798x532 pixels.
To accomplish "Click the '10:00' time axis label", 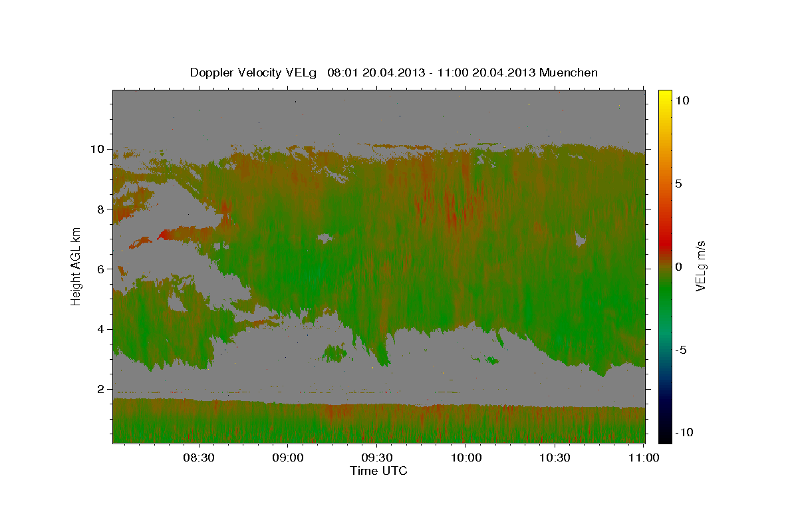I will 466,458.
